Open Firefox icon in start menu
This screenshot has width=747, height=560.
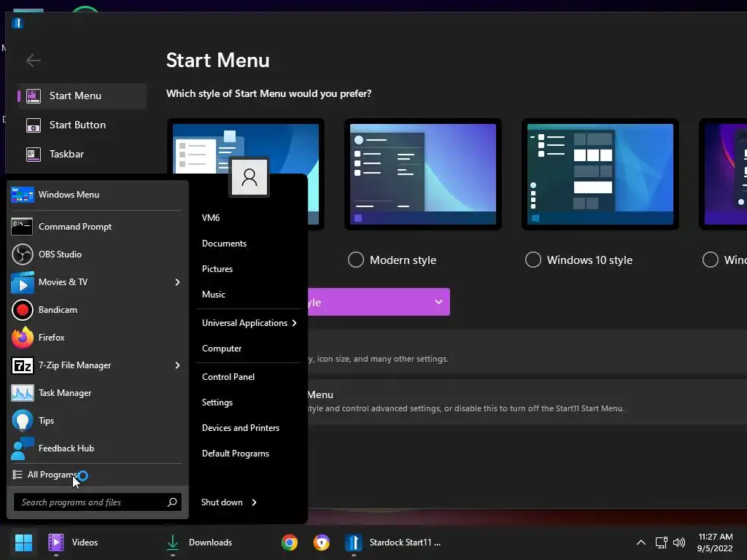(23, 338)
